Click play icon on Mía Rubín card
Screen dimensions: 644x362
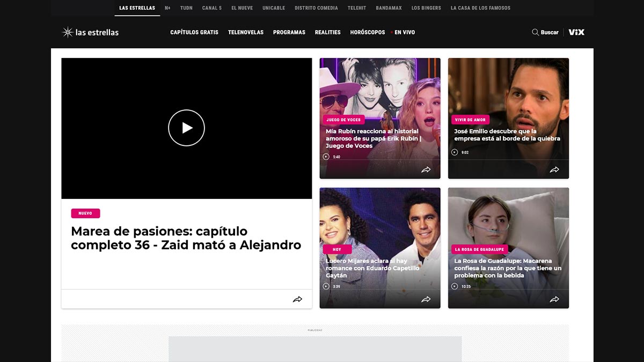click(x=326, y=157)
